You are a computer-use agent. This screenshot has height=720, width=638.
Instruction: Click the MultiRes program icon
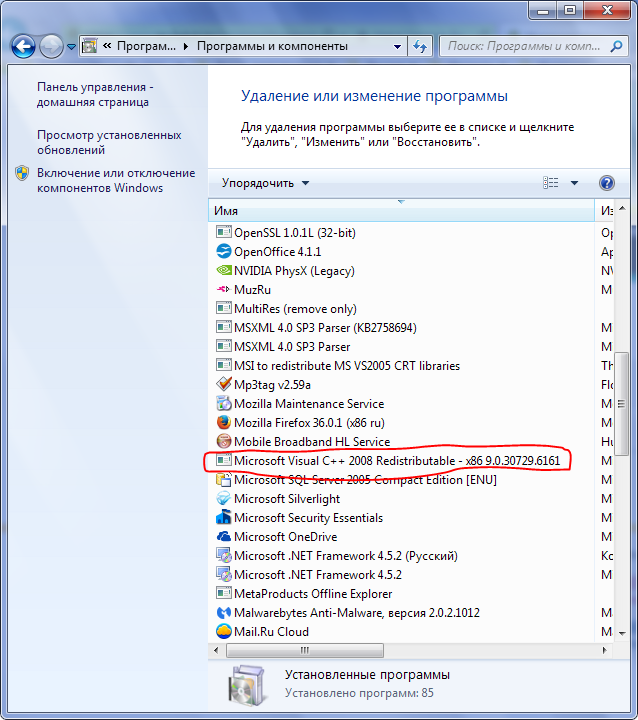coord(224,308)
